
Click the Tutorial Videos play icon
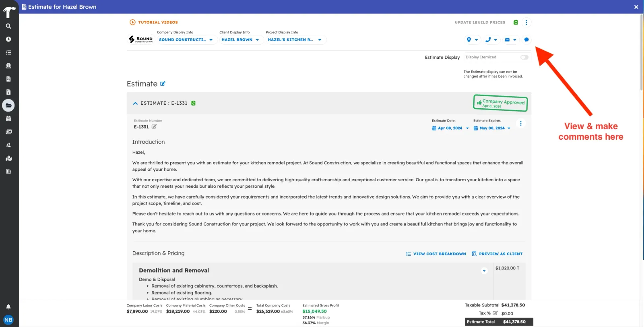tap(132, 23)
